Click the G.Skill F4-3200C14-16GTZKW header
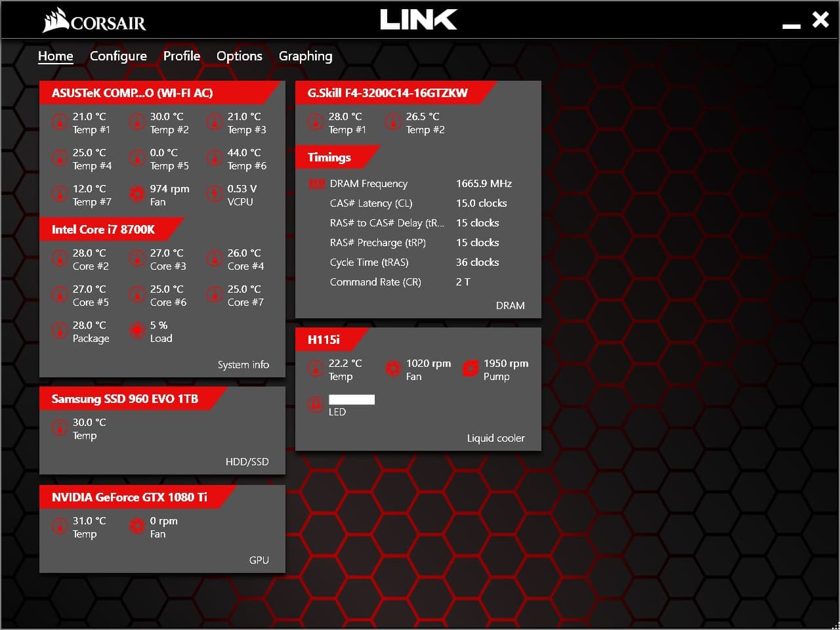The height and width of the screenshot is (630, 840). (396, 93)
